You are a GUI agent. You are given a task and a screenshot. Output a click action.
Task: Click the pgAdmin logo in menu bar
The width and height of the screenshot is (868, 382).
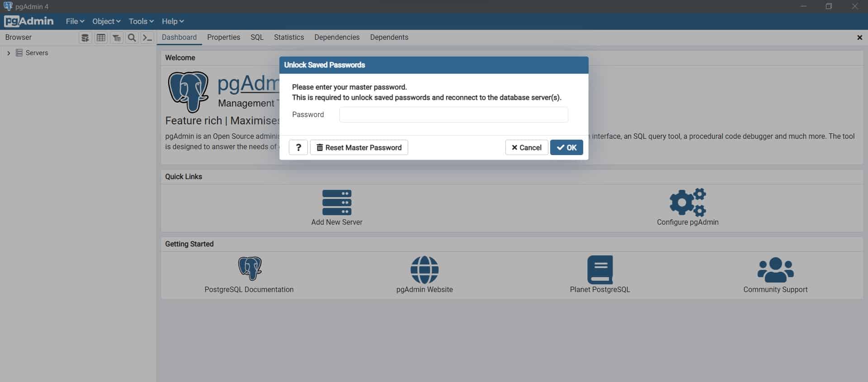(29, 21)
